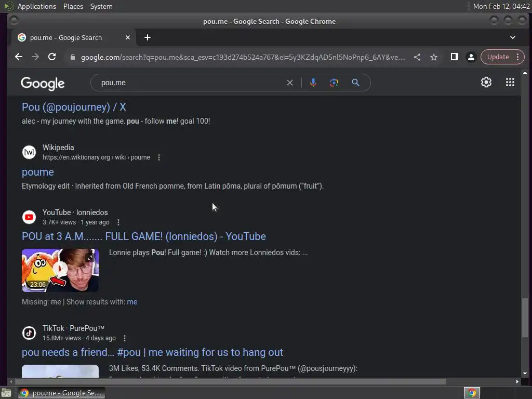Click the 'TikTok · PurePou™' source text
The height and width of the screenshot is (399, 532).
coord(73,328)
